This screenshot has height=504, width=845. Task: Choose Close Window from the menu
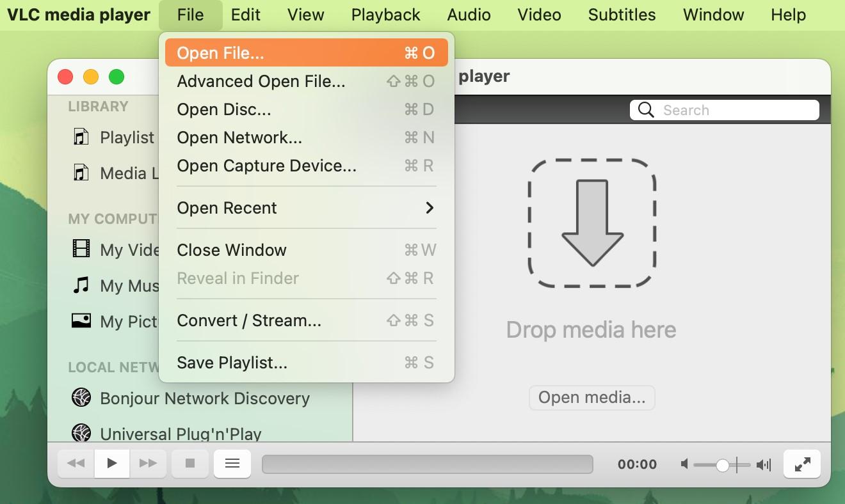(x=306, y=250)
